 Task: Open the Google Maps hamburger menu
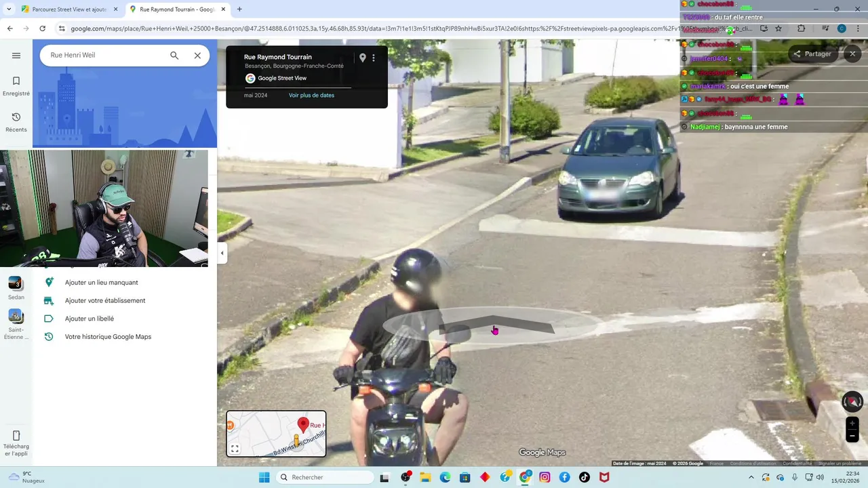pos(16,56)
